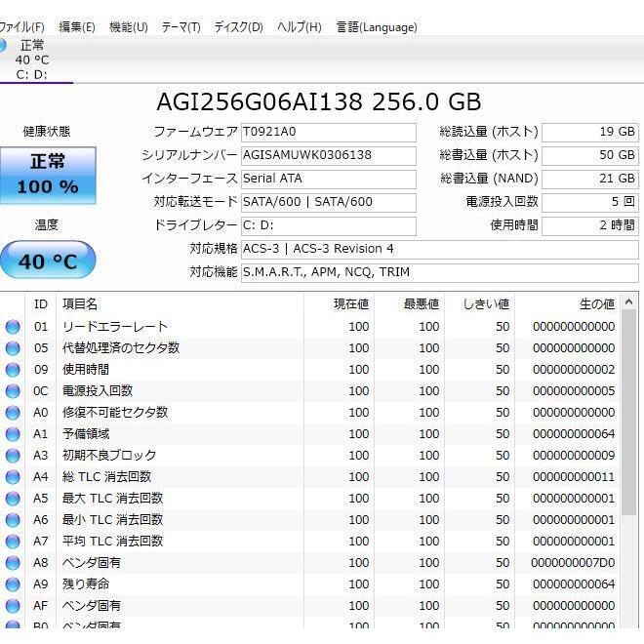
Task: Click status orb for 電源投入回数 attribute row
Action: (13, 391)
